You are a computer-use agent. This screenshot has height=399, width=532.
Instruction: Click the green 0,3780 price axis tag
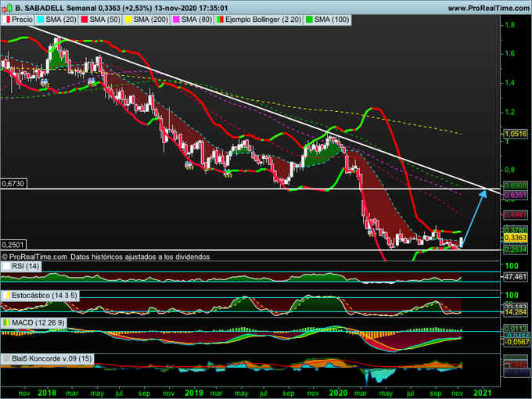pyautogui.click(x=516, y=230)
